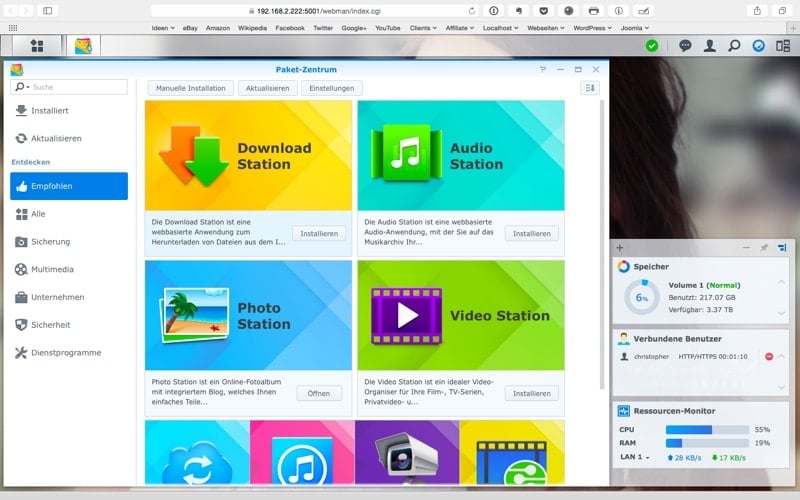Open the Joomla bookmarks folder dropdown
Viewport: 800px width, 500px height.
(x=635, y=28)
